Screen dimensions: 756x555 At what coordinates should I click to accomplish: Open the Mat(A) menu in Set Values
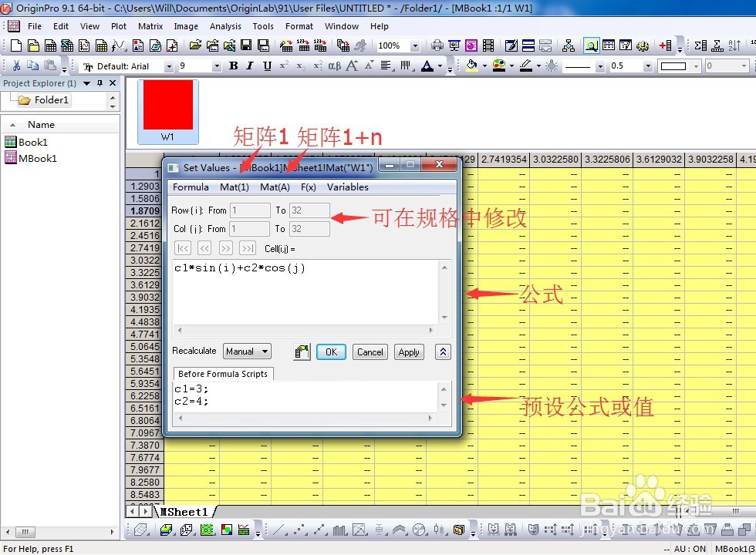pyautogui.click(x=275, y=187)
